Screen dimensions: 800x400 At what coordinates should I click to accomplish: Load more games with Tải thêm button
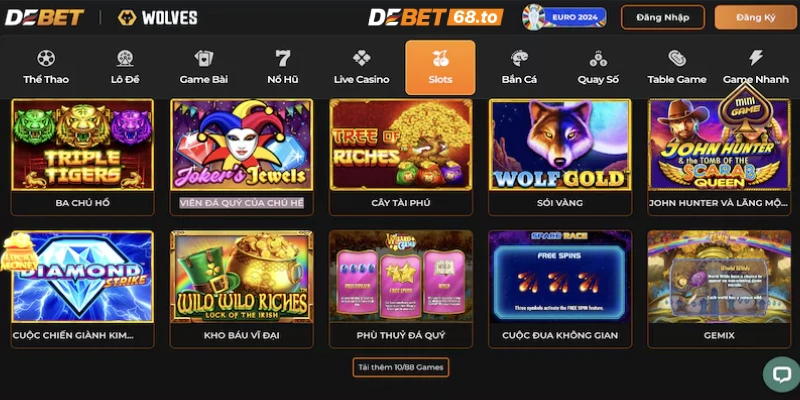point(401,367)
